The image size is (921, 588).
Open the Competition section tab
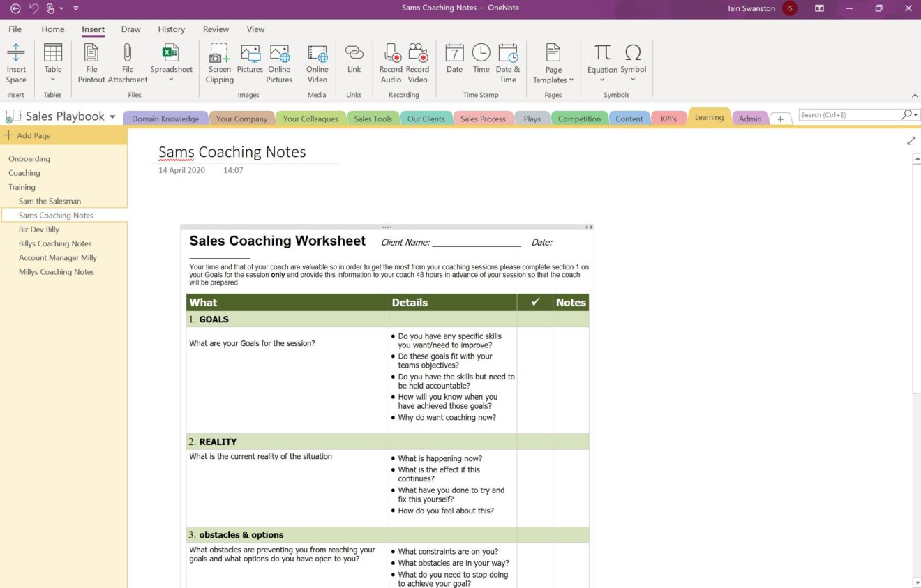579,119
